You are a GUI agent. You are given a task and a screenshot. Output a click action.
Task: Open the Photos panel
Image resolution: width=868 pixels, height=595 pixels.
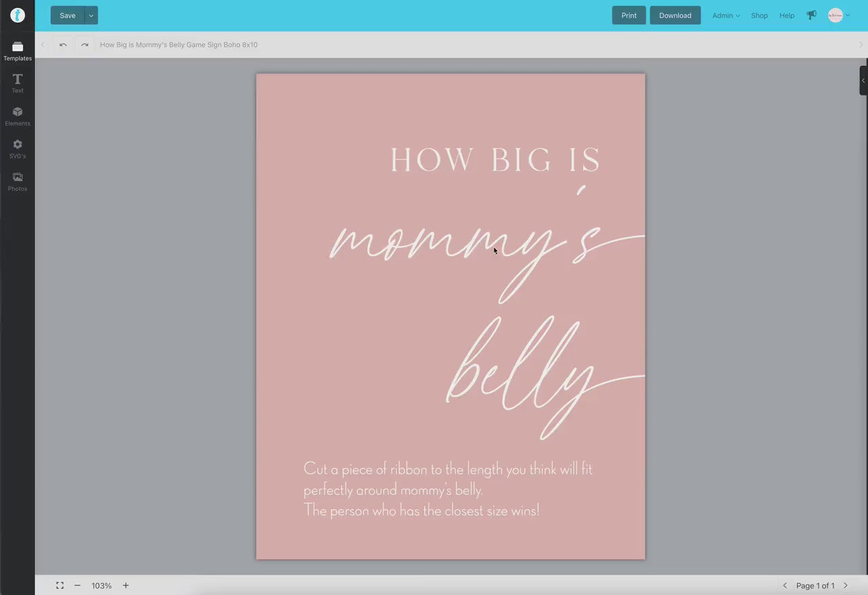tap(18, 182)
